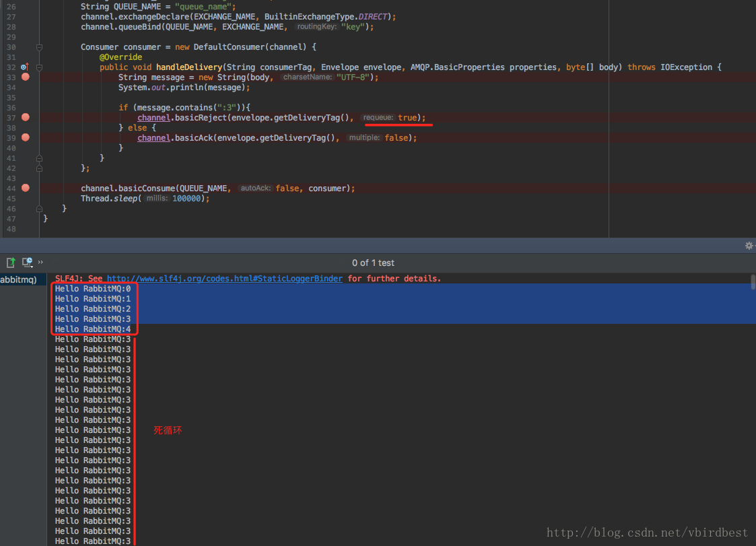The height and width of the screenshot is (546, 756).
Task: Click the import tests icon with dropdown
Action: click(x=28, y=263)
